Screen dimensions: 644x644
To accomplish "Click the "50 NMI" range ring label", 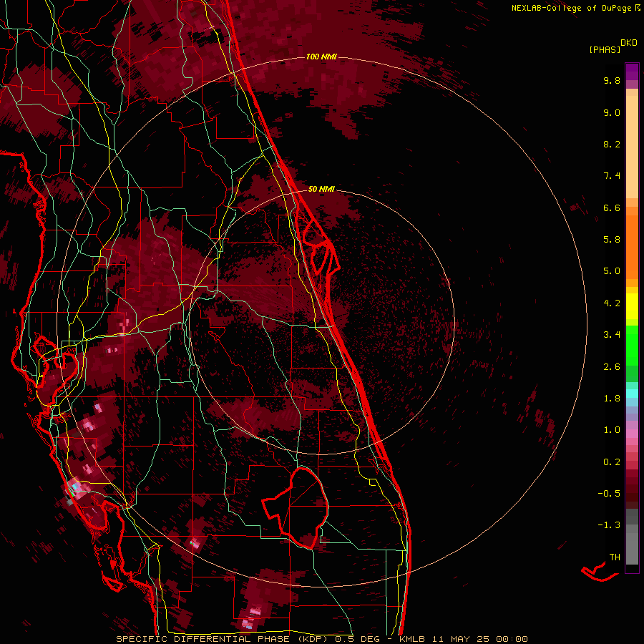I will tap(321, 189).
